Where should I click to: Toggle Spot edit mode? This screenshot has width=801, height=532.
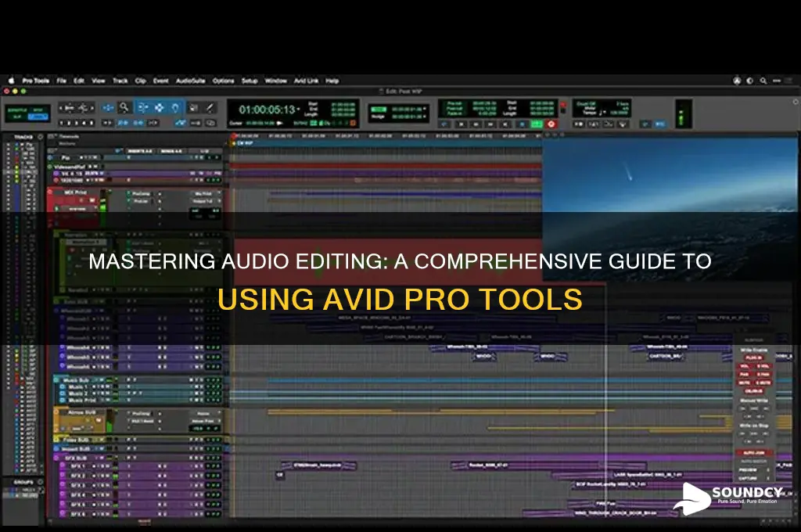click(38, 109)
